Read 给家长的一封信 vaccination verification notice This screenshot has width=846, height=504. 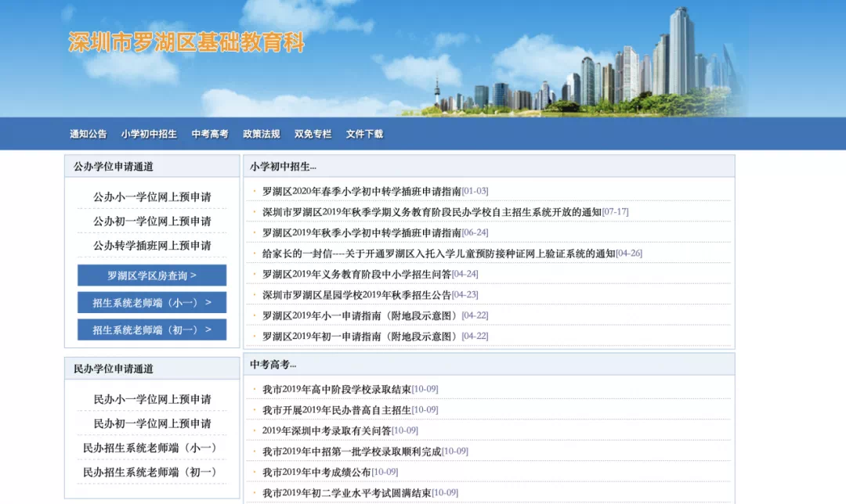pyautogui.click(x=439, y=254)
